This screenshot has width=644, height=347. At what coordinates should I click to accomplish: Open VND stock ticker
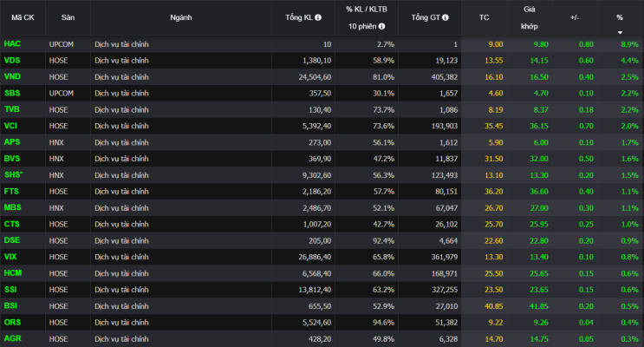12,76
